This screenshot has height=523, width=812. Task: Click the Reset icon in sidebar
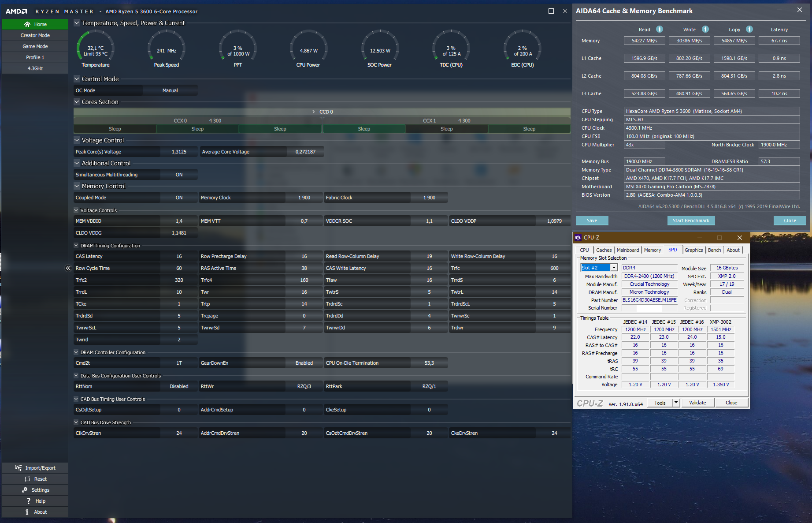27,479
